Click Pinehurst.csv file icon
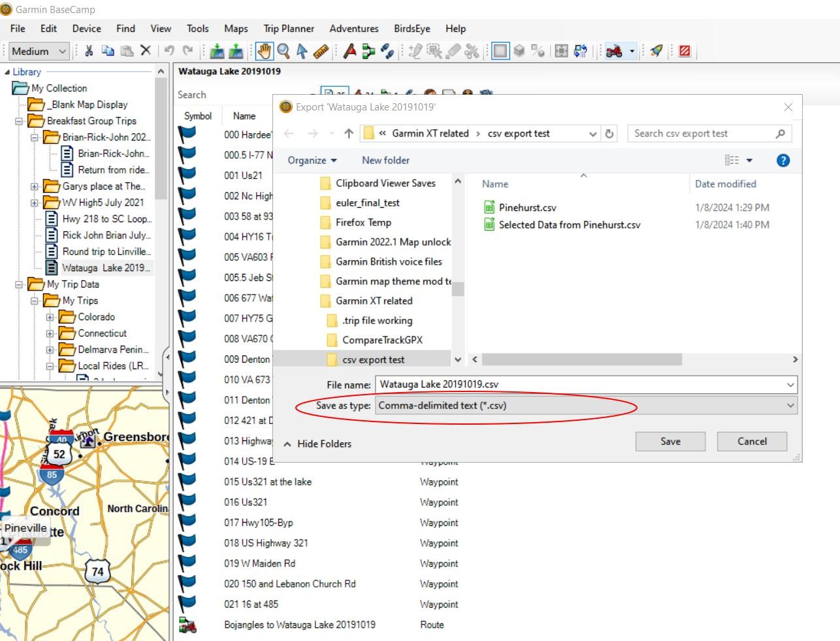The image size is (840, 641). point(489,208)
